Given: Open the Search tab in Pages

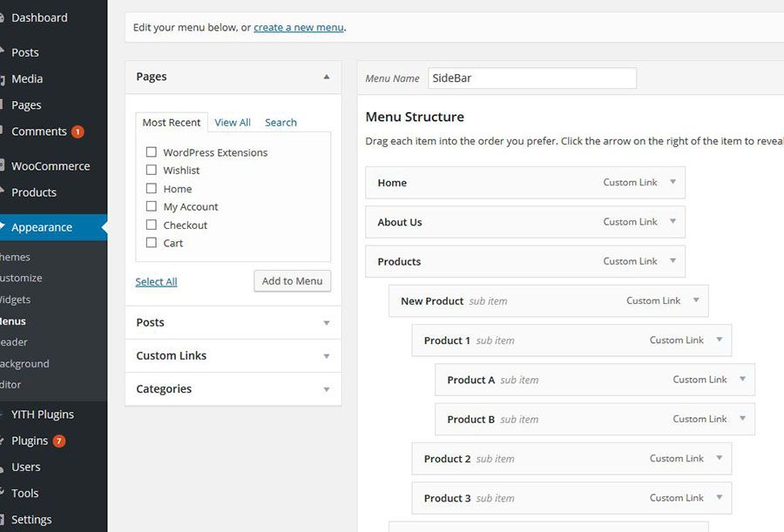Looking at the screenshot, I should tap(280, 123).
